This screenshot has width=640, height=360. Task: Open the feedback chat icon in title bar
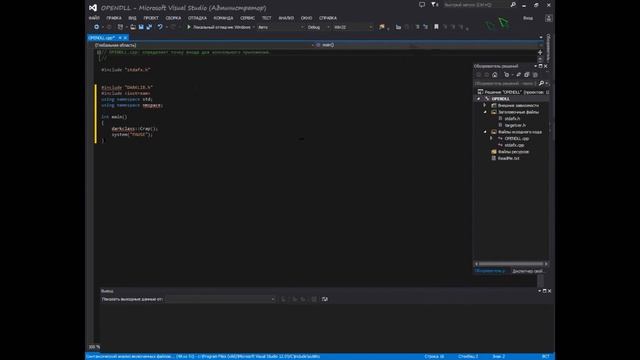pyautogui.click(x=422, y=5)
